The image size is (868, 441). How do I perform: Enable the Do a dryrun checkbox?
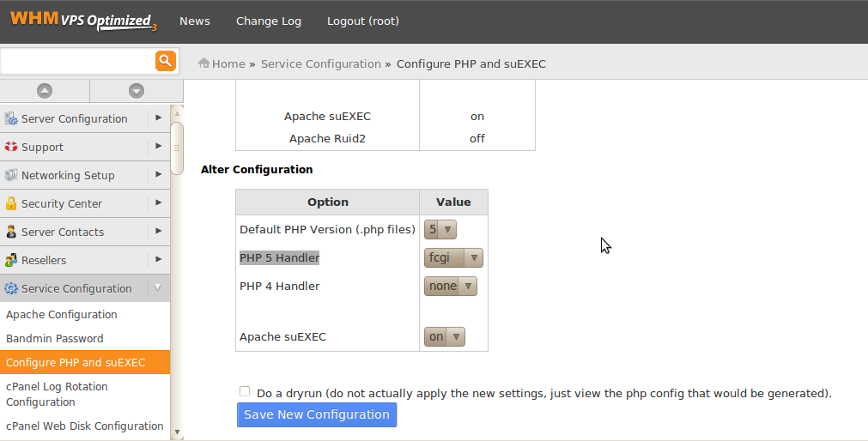pos(245,391)
